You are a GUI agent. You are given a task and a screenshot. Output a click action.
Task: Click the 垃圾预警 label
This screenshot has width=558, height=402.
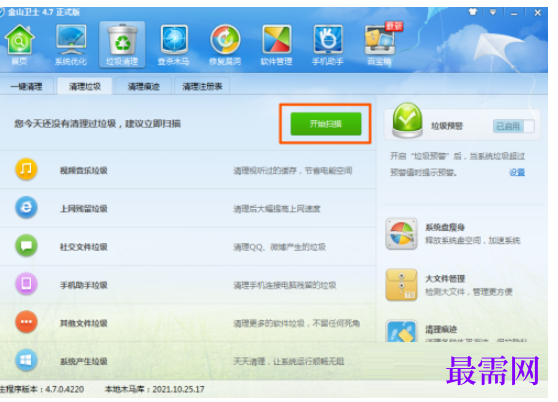[447, 126]
